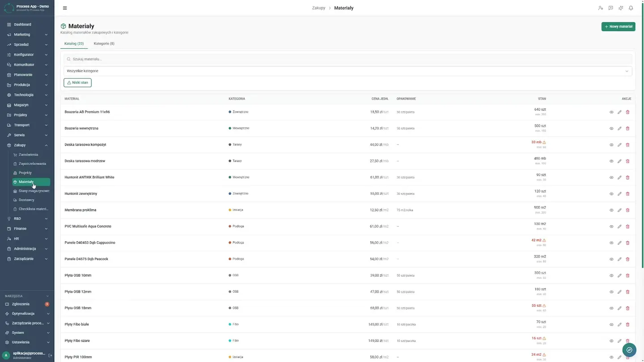Open the chat message icon in header
This screenshot has height=362, width=644.
click(x=610, y=8)
